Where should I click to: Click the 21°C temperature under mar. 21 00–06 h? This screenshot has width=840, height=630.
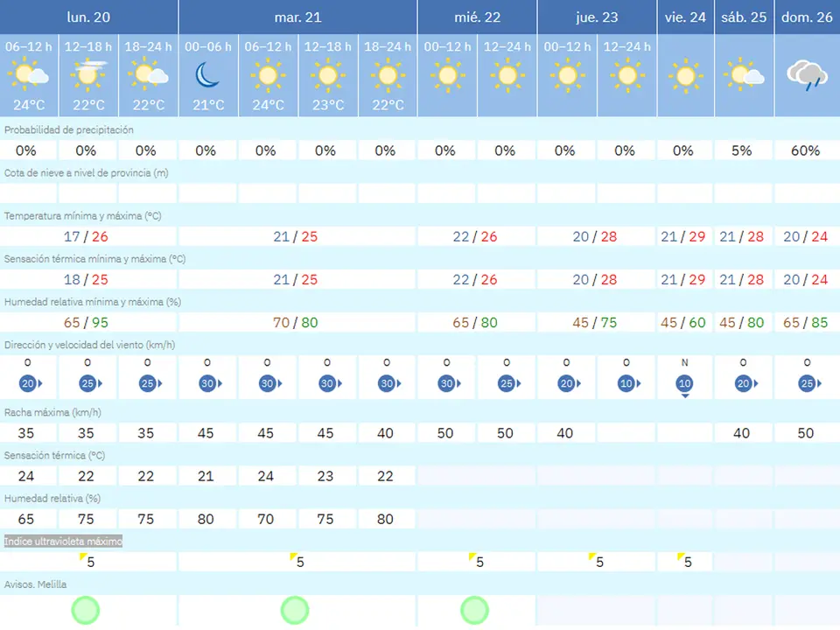(x=208, y=105)
